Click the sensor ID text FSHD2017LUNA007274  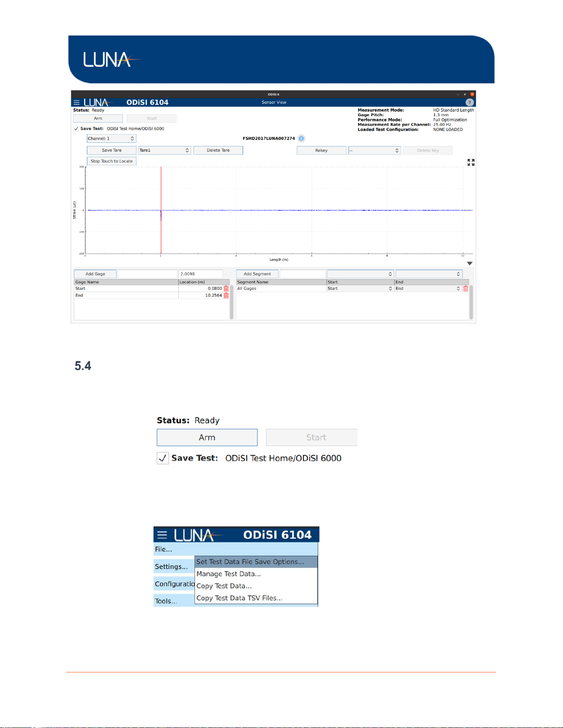tap(269, 138)
